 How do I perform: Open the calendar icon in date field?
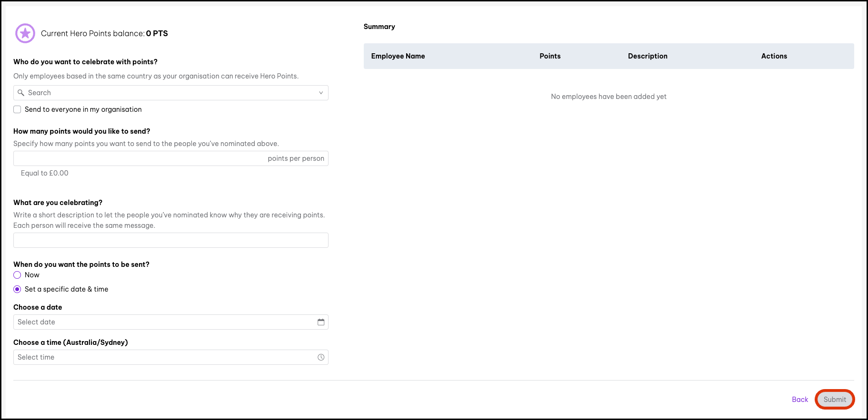(x=321, y=322)
